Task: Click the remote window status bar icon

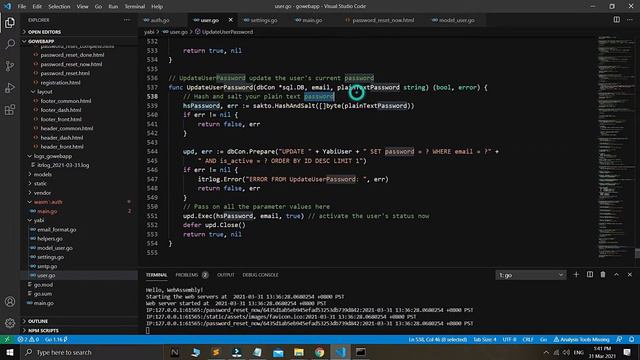Action: point(7,339)
